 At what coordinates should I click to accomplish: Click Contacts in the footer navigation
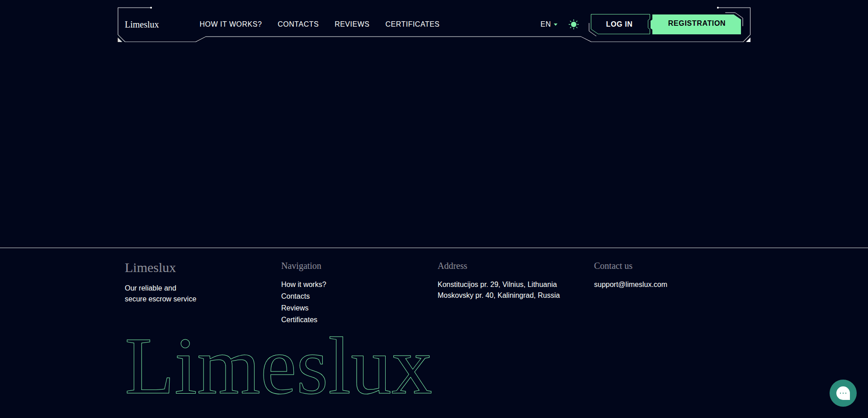tap(295, 296)
